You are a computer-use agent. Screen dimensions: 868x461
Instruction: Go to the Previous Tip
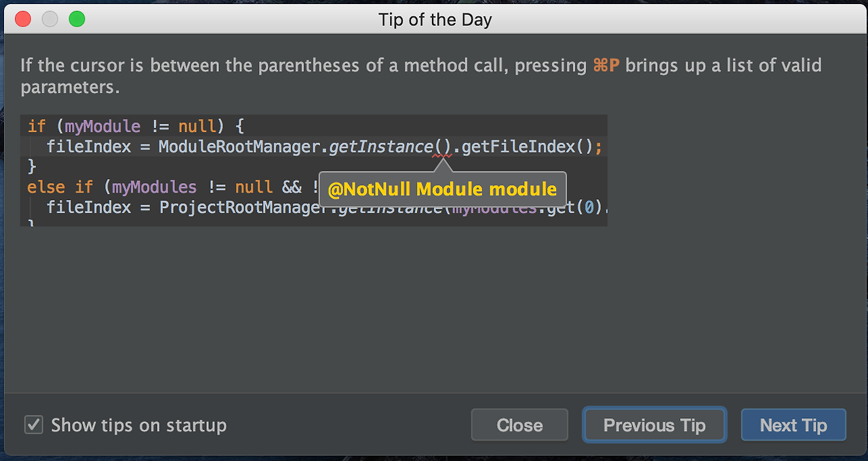(x=654, y=425)
